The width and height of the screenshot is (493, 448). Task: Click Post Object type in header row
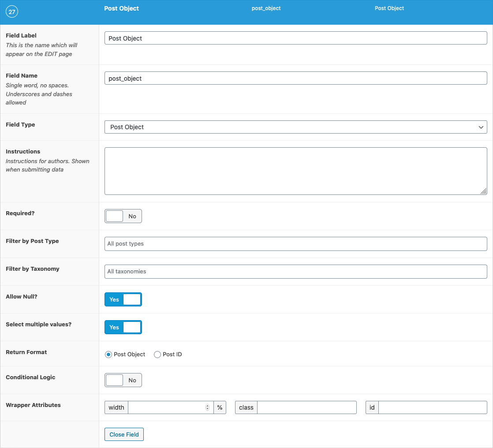tap(389, 8)
